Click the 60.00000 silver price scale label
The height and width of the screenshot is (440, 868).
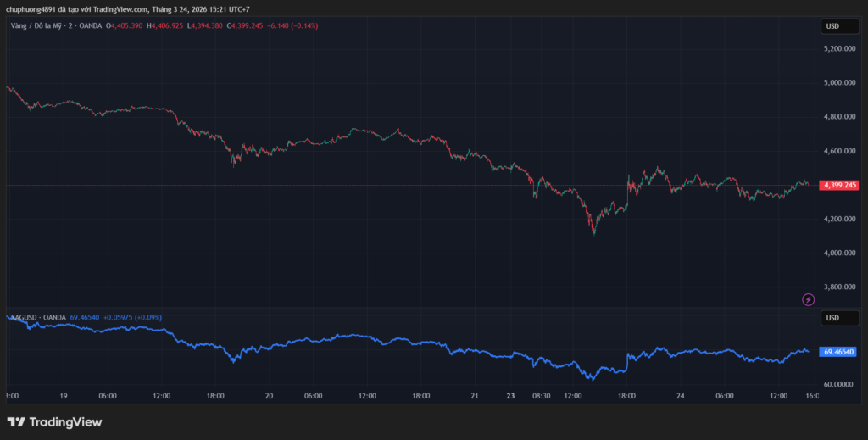[838, 384]
